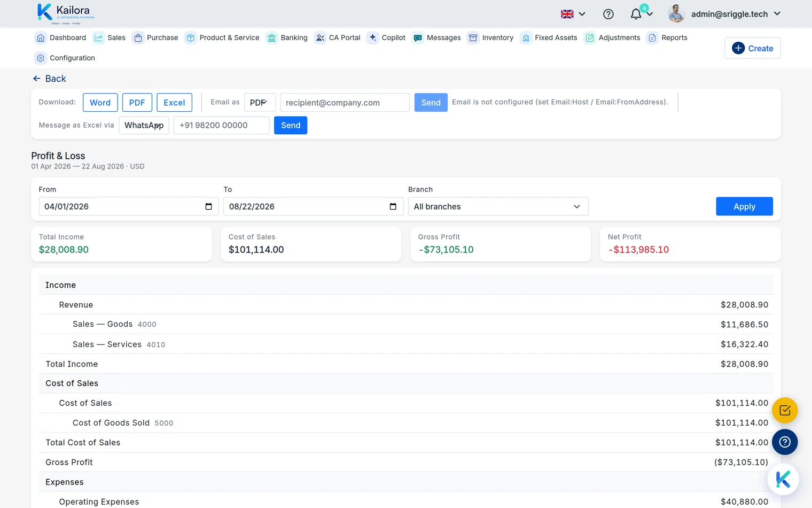Focus the recipient email input field
This screenshot has width=812, height=508.
tap(345, 103)
